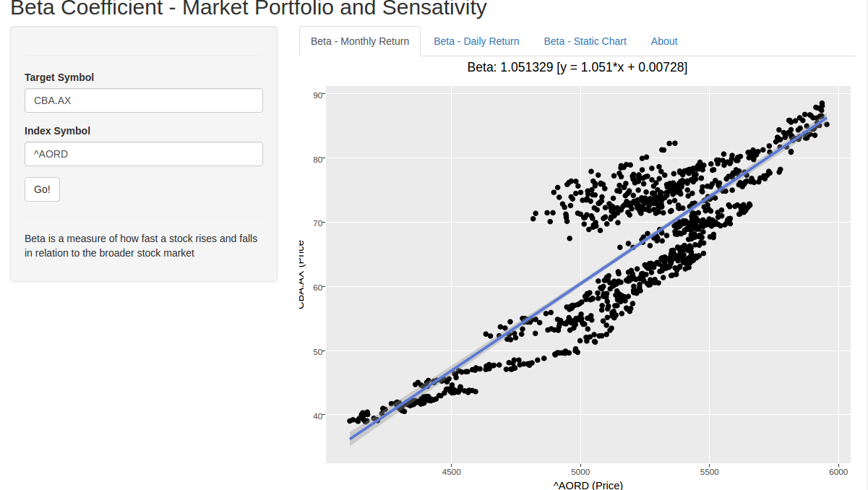The width and height of the screenshot is (868, 490).
Task: Click the ^AORD (Price) x-axis label
Action: pos(588,485)
